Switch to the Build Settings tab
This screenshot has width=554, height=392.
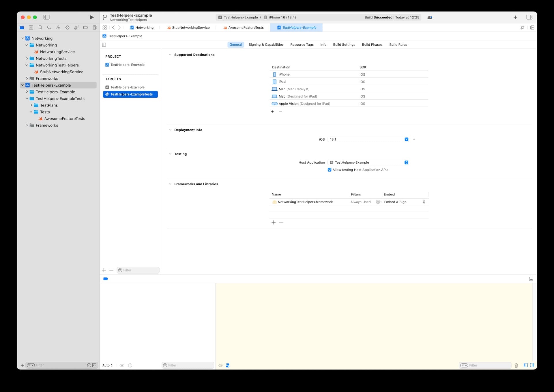coord(344,44)
